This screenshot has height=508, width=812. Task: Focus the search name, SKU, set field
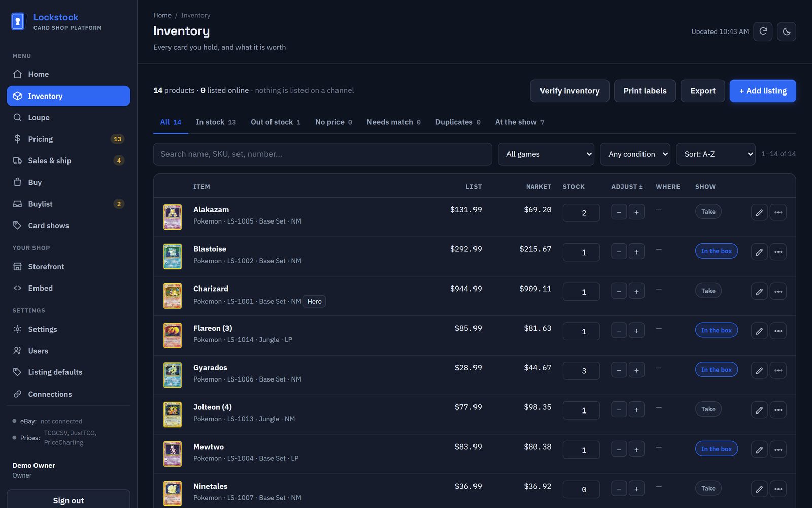pyautogui.click(x=323, y=154)
